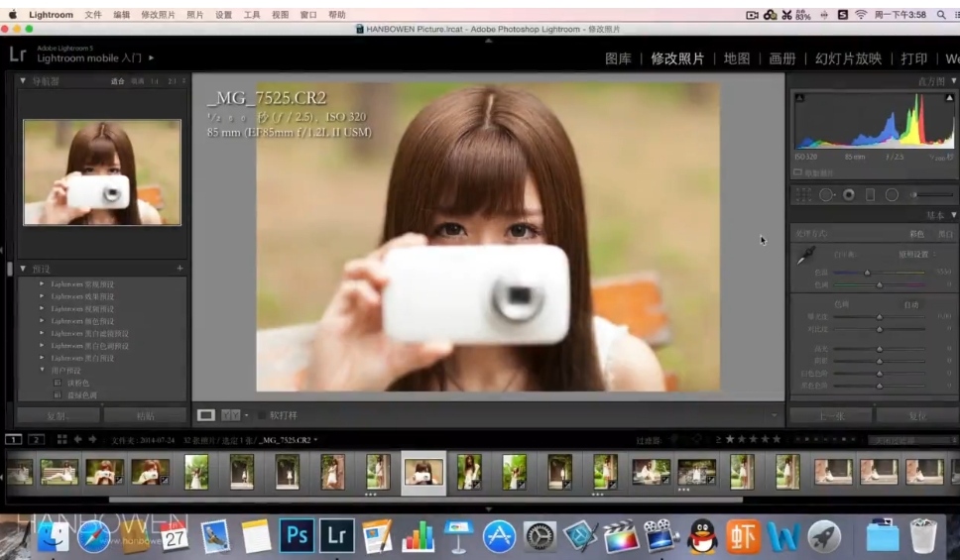This screenshot has height=560, width=960.
Task: Open Lightroom from the Dock
Action: click(336, 536)
